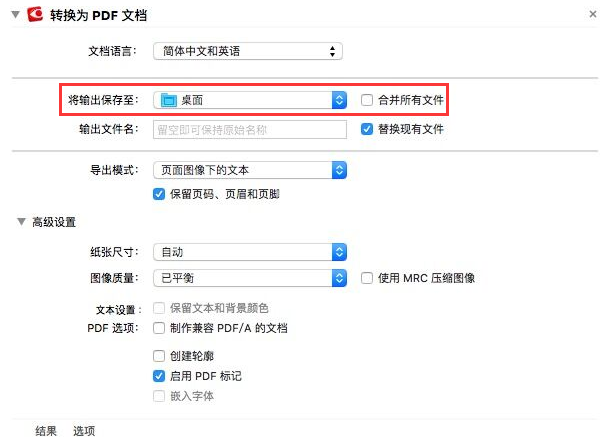The image size is (612, 442).
Task: Enable the 合并所有文件 checkbox
Action: coord(368,100)
